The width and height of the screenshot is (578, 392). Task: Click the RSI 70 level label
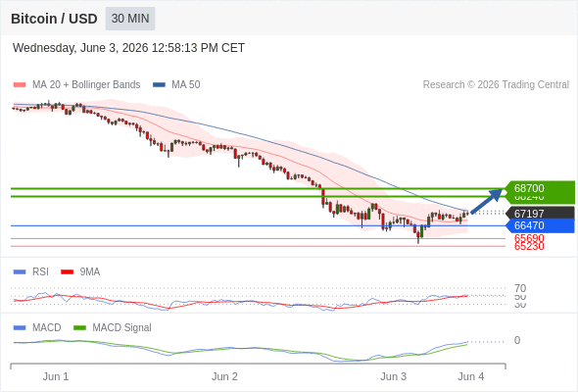(520, 288)
